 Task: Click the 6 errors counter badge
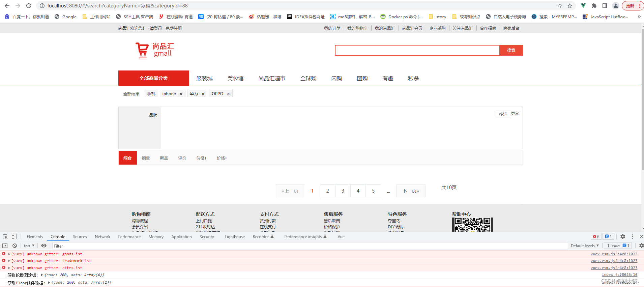click(x=596, y=237)
